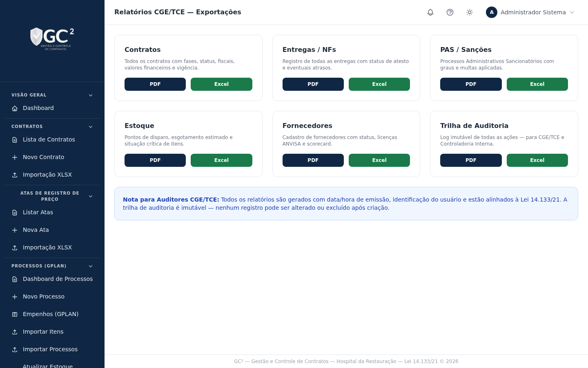Screen dimensions: 588x368
Task: Collapse the Contratos section chevron
Action: [91, 127]
